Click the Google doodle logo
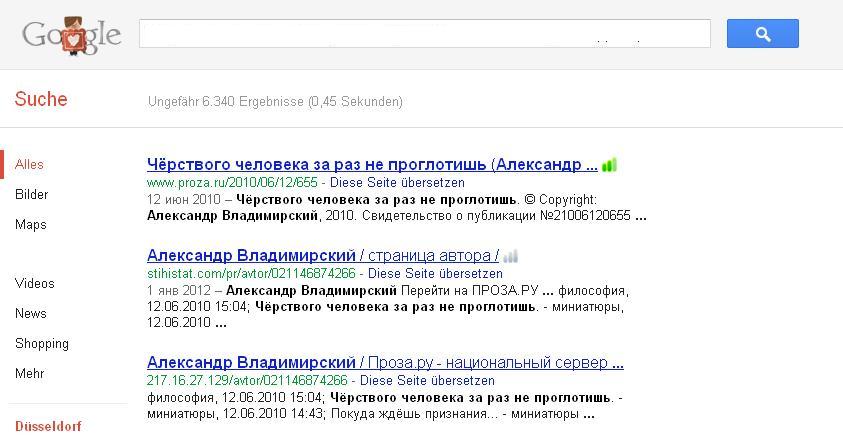Image resolution: width=843 pixels, height=437 pixels. (x=71, y=36)
